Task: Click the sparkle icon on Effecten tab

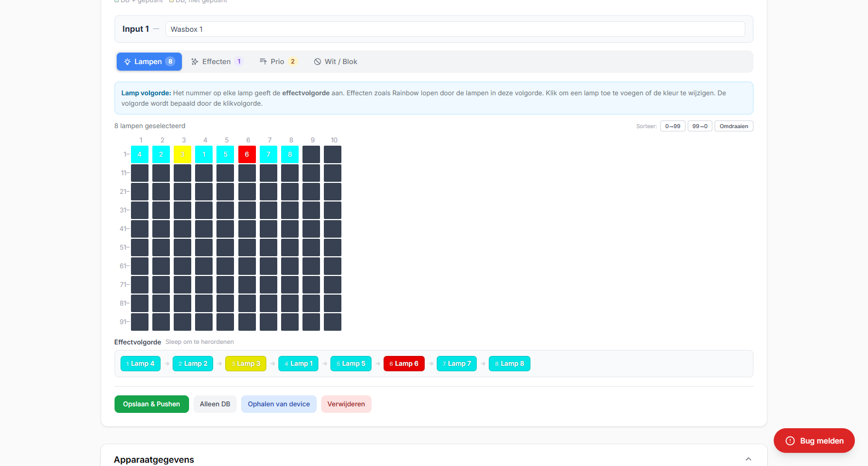Action: click(195, 62)
